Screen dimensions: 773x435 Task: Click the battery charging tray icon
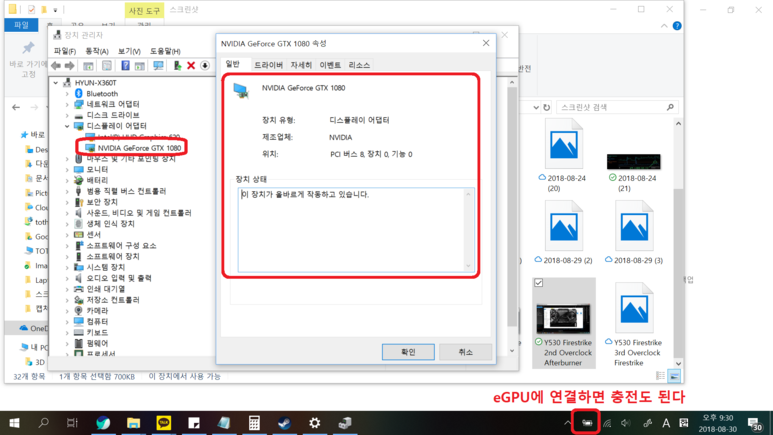click(x=587, y=423)
